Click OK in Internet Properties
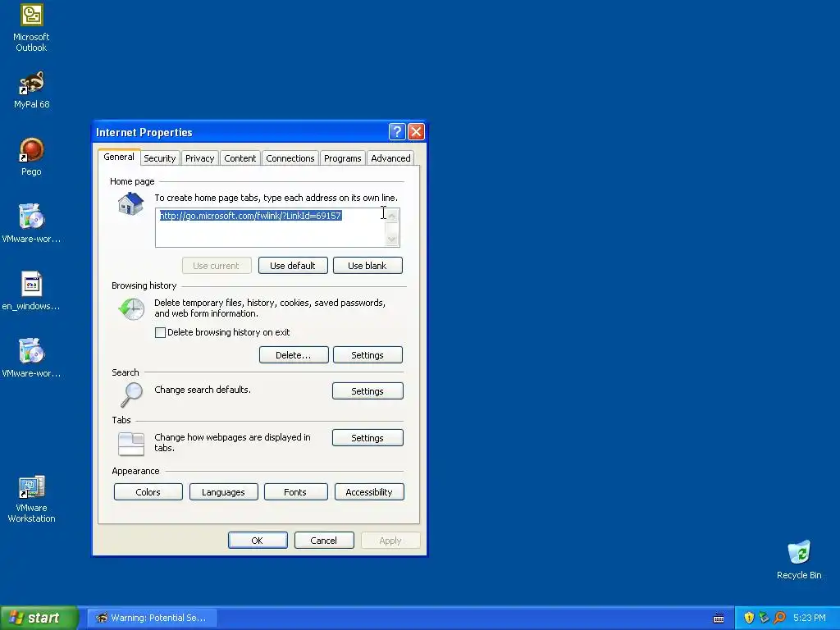This screenshot has height=630, width=840. pyautogui.click(x=257, y=541)
